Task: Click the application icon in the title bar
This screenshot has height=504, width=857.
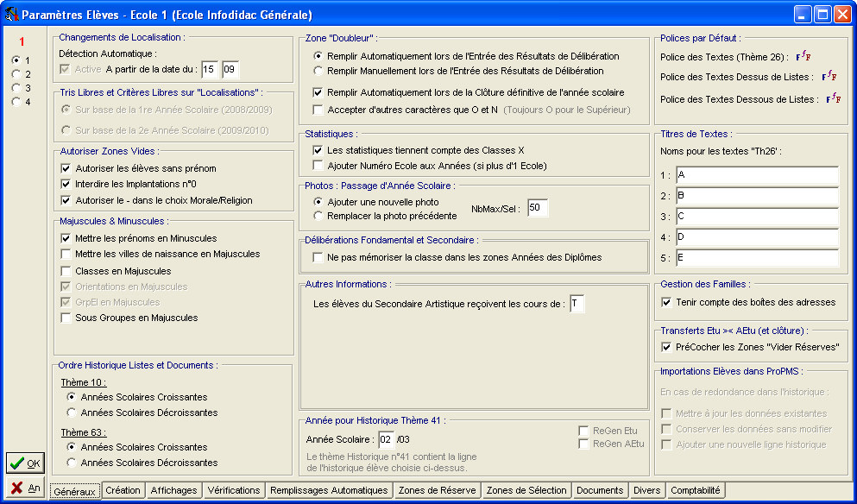Action: pyautogui.click(x=11, y=14)
